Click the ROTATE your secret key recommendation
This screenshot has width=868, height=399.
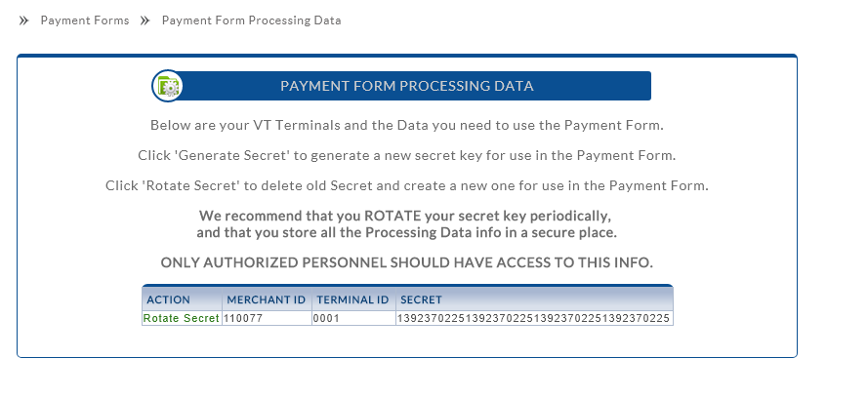(406, 215)
